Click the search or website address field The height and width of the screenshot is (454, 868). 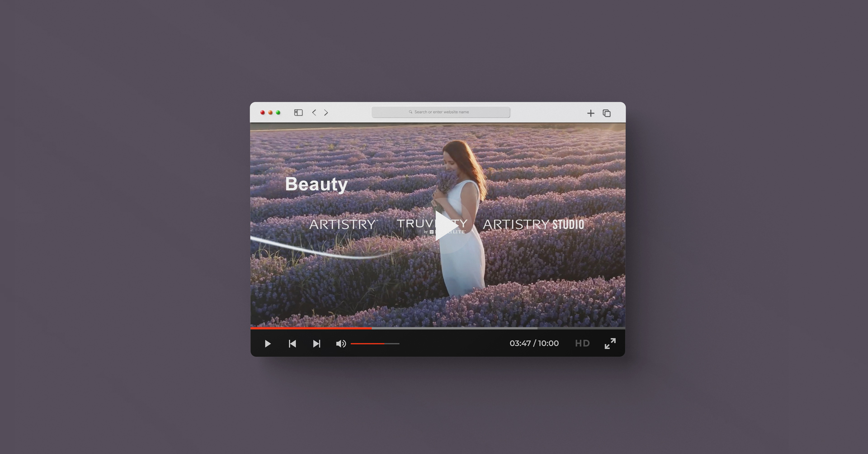441,112
